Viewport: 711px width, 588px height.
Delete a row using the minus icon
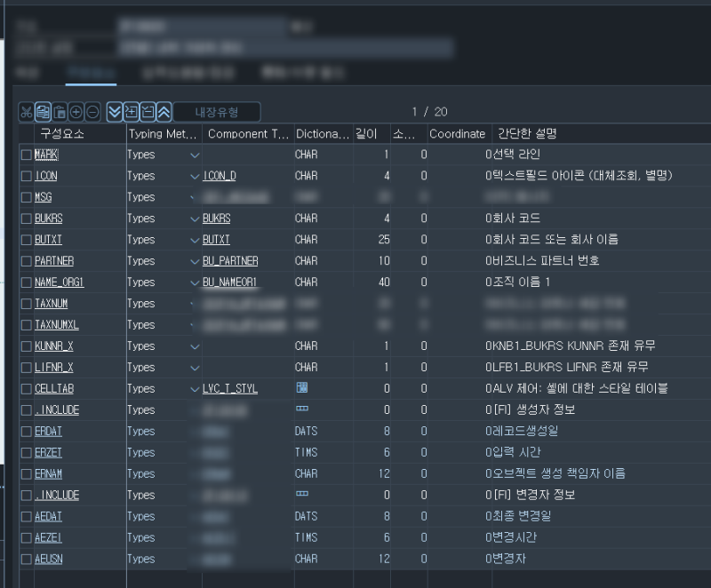click(92, 111)
